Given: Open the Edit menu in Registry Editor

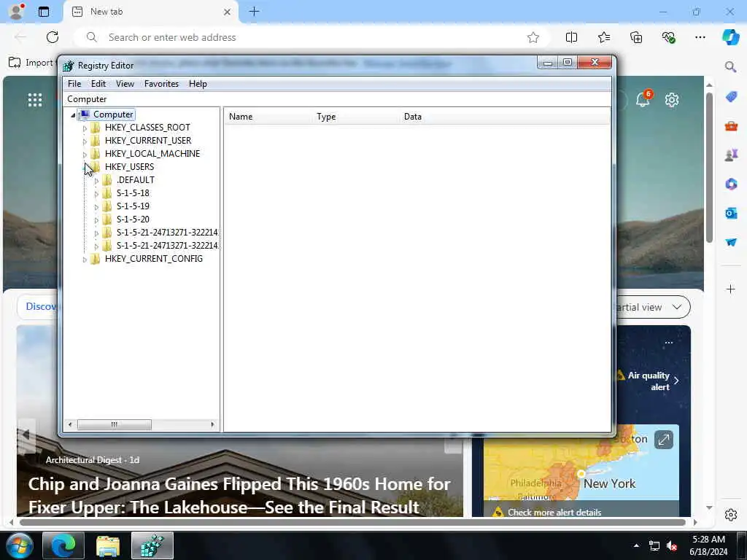Looking at the screenshot, I should click(98, 84).
